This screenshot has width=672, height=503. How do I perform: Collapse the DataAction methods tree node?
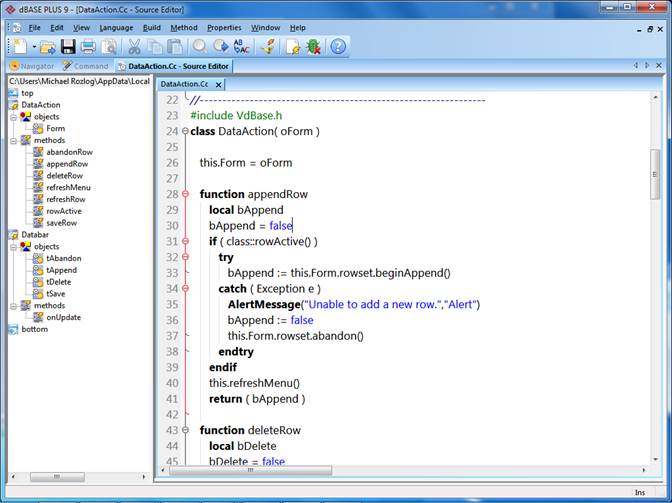[13, 140]
